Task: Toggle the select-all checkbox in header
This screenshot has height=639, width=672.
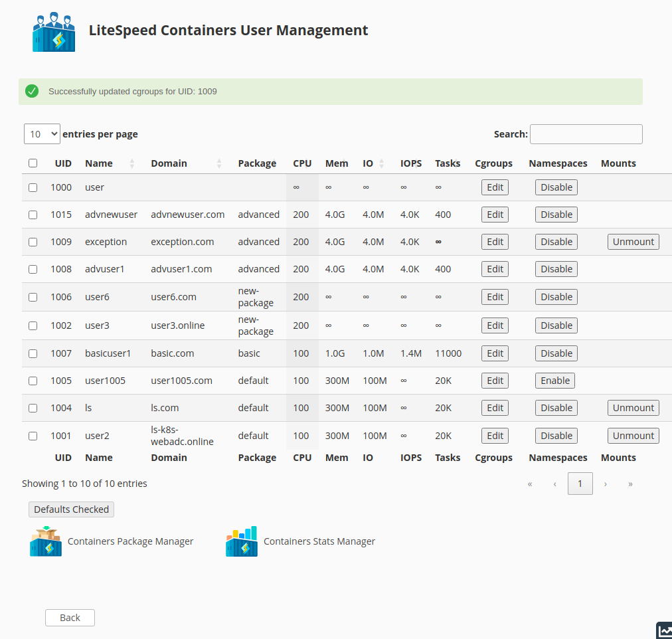Action: [x=33, y=163]
